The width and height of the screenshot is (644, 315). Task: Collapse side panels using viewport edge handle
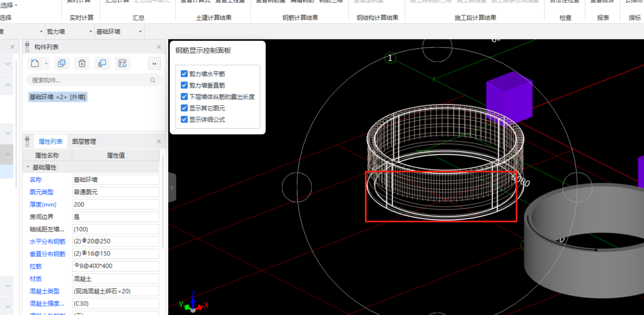click(x=172, y=187)
